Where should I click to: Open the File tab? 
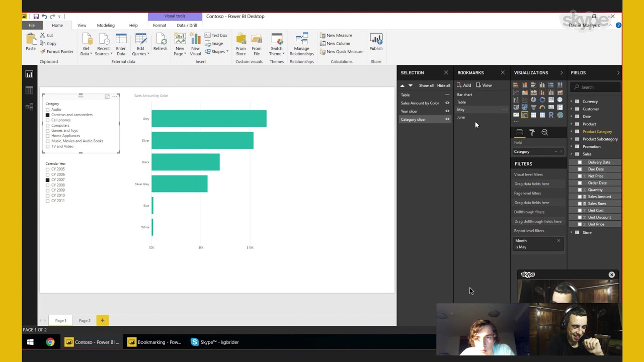[x=31, y=25]
